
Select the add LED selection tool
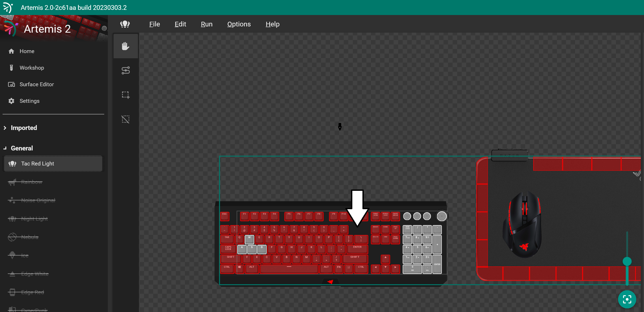[x=125, y=95]
